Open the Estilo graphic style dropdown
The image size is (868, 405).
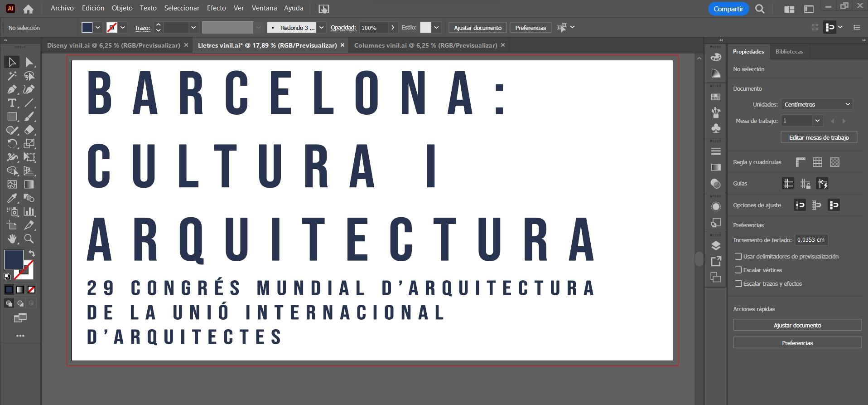point(436,28)
